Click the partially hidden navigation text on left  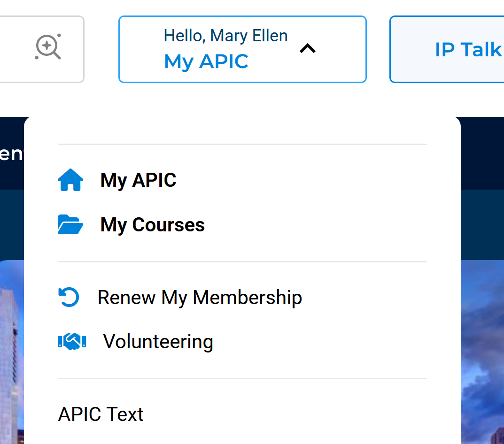[12, 153]
